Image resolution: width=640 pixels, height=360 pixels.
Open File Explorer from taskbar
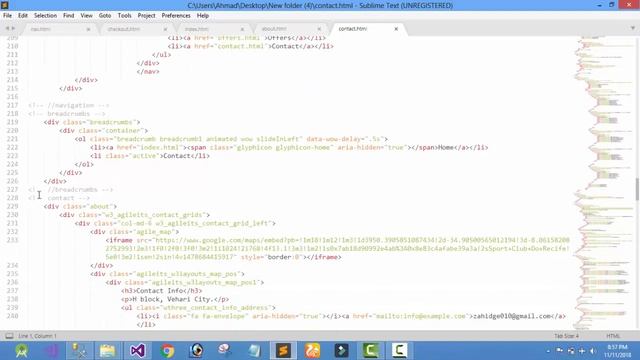point(108,351)
